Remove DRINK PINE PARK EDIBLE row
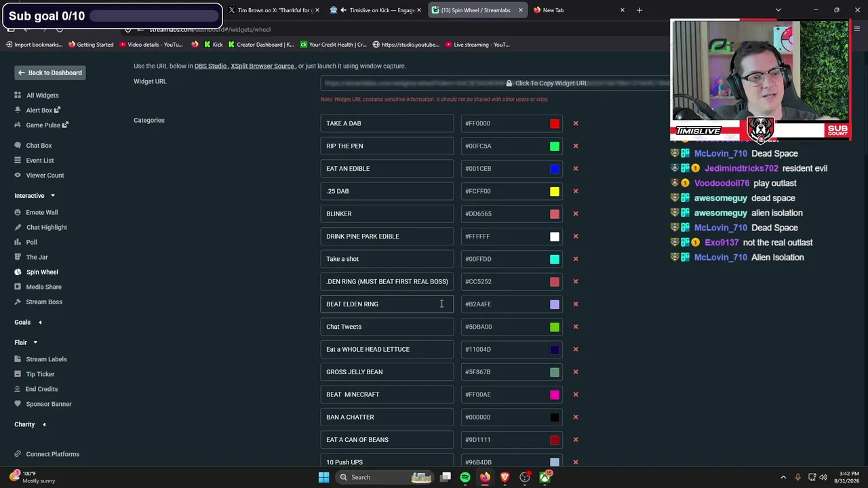The height and width of the screenshot is (488, 868). 576,237
